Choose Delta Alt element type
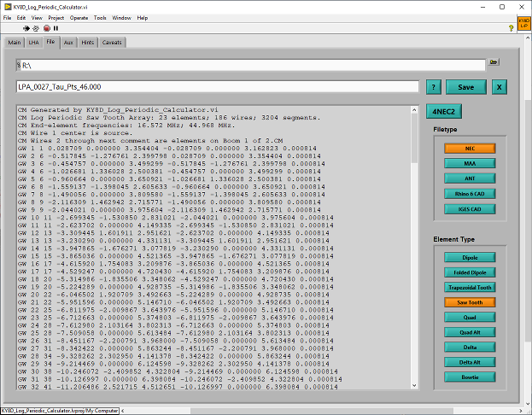This screenshot has height=415, width=532. 470,362
